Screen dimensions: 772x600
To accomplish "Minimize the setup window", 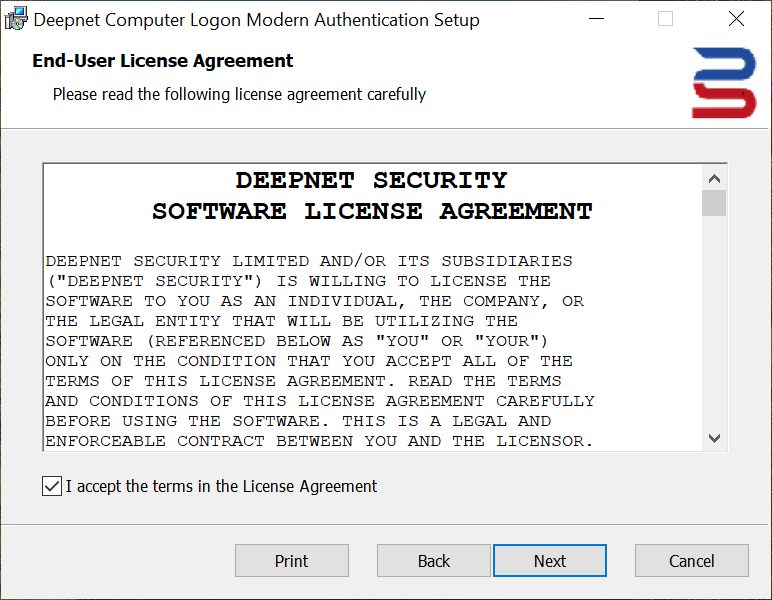I will pyautogui.click(x=596, y=19).
